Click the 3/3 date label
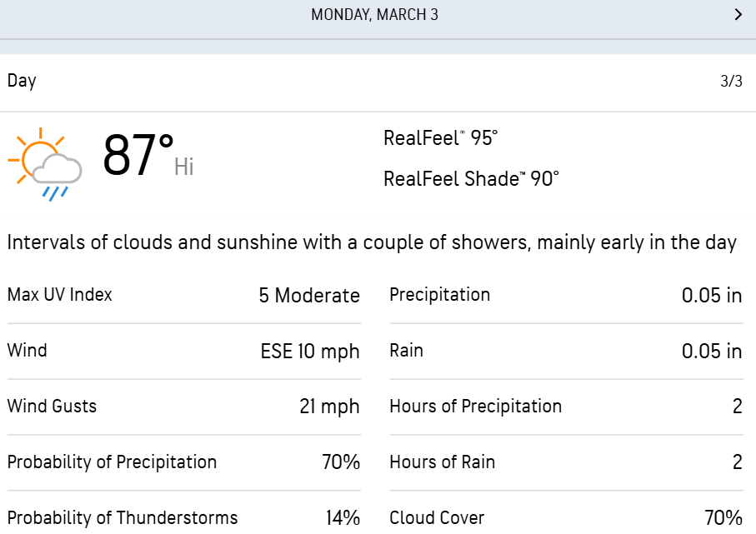Screen dimensions: 756x534 pyautogui.click(x=731, y=81)
